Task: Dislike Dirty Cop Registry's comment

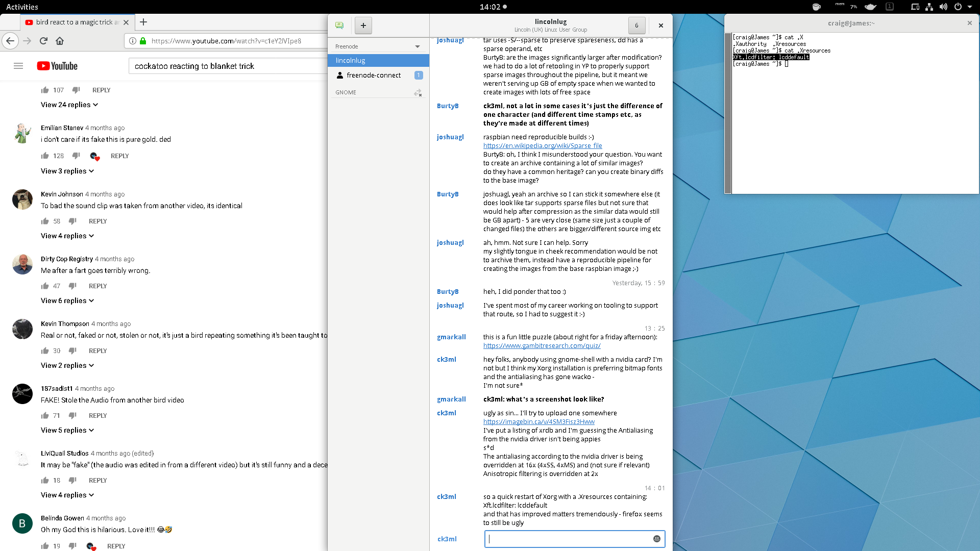Action: click(72, 286)
